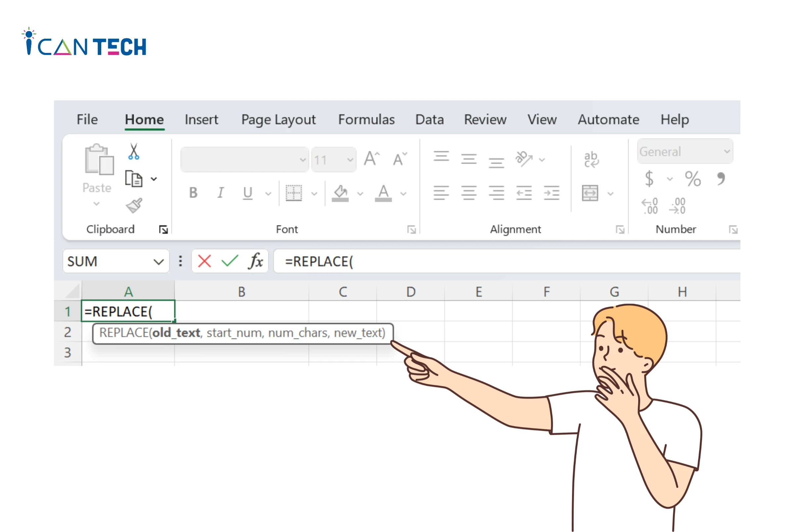Apply Percent Style format
794x532 pixels.
coord(692,179)
